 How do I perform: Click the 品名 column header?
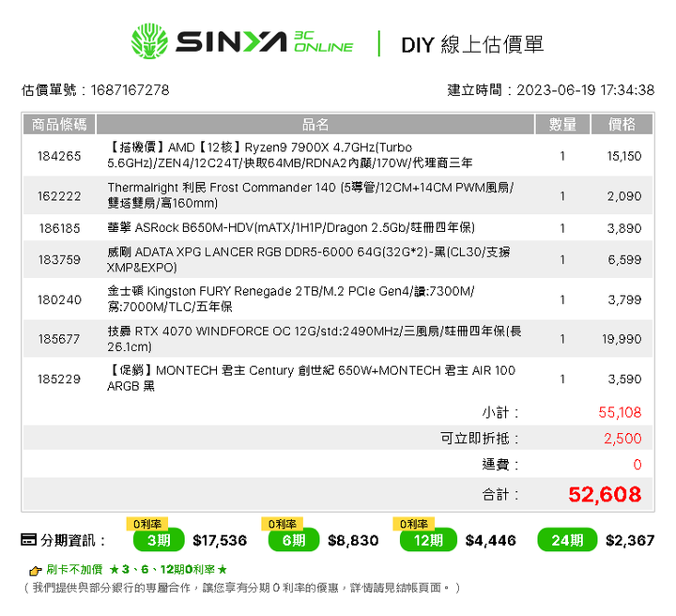pos(315,125)
